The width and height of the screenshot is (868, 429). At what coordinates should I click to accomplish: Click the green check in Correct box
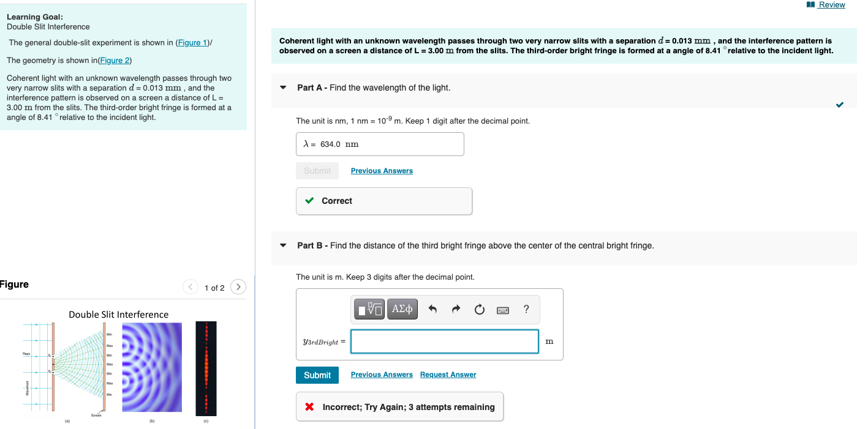(x=310, y=201)
